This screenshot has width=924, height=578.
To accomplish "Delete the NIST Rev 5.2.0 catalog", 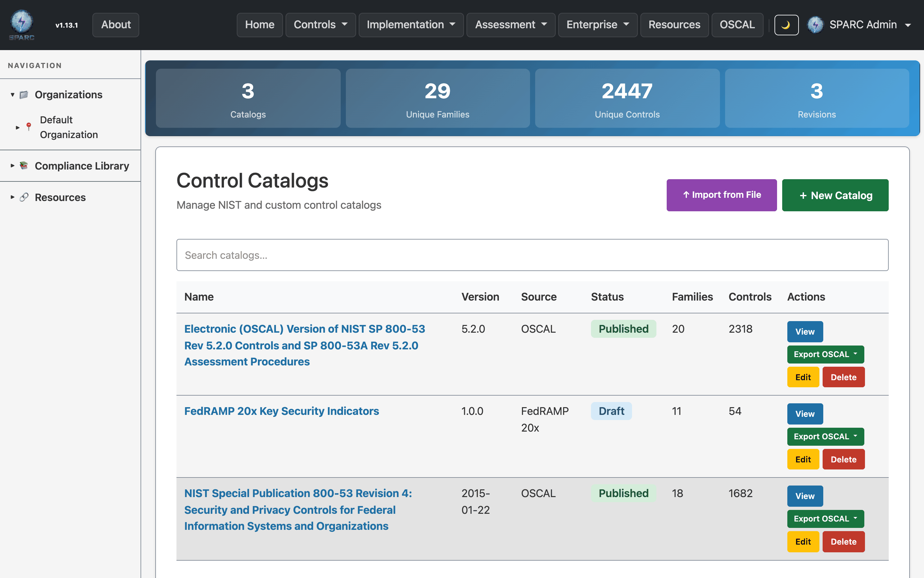I will tap(843, 377).
